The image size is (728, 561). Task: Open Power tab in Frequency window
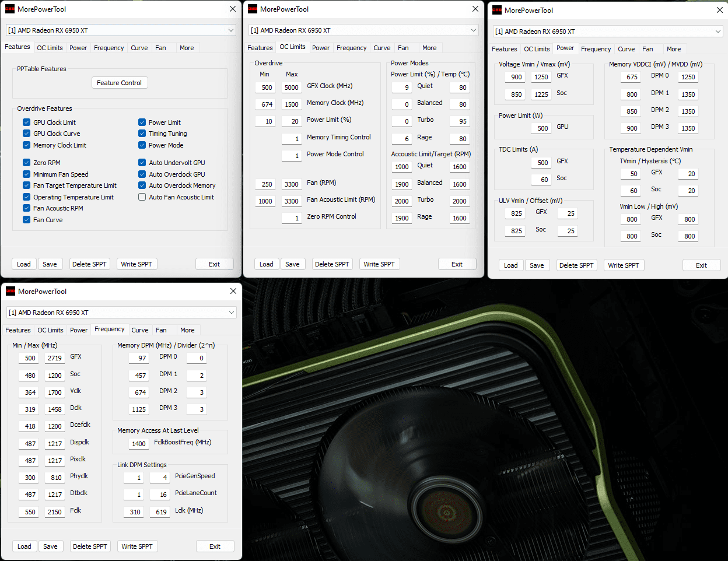[79, 330]
